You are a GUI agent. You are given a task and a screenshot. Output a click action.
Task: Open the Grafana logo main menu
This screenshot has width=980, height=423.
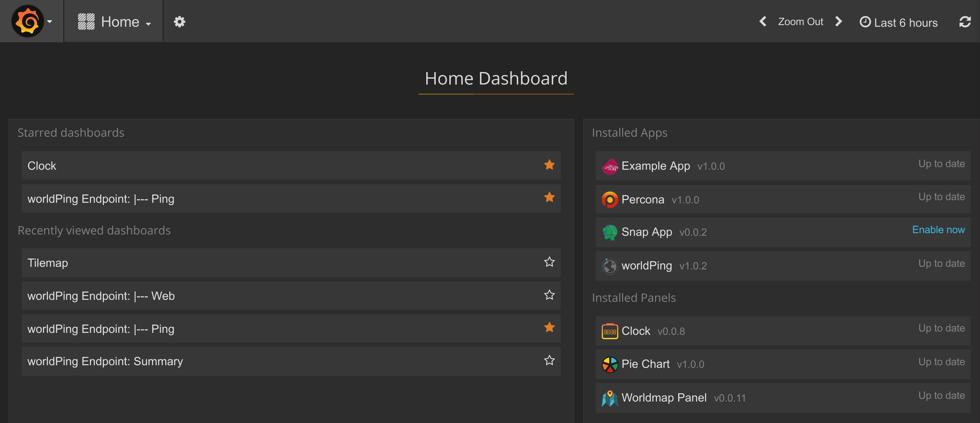(x=28, y=21)
